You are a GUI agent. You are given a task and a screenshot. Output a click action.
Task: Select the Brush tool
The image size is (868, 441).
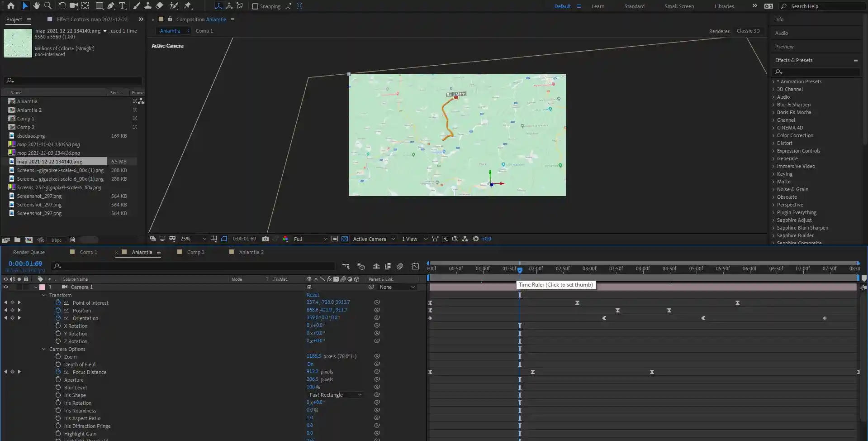click(x=137, y=6)
